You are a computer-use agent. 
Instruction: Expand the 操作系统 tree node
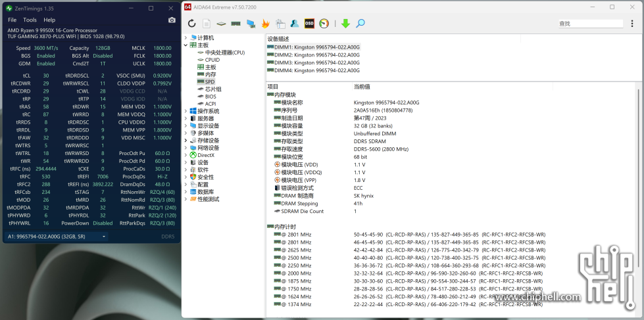click(x=186, y=111)
